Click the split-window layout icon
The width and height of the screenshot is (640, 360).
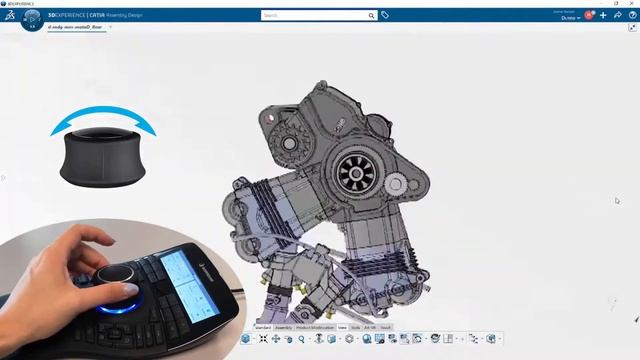click(x=448, y=339)
